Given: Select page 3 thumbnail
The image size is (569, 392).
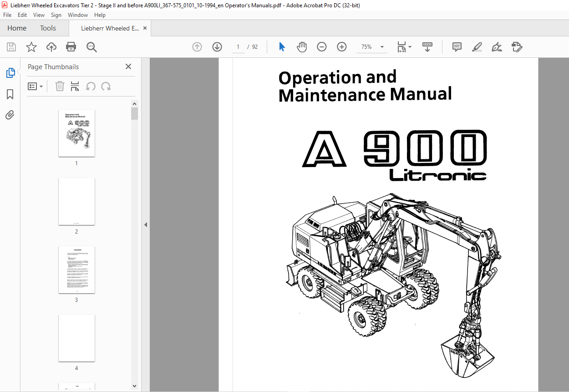Looking at the screenshot, I should point(76,270).
